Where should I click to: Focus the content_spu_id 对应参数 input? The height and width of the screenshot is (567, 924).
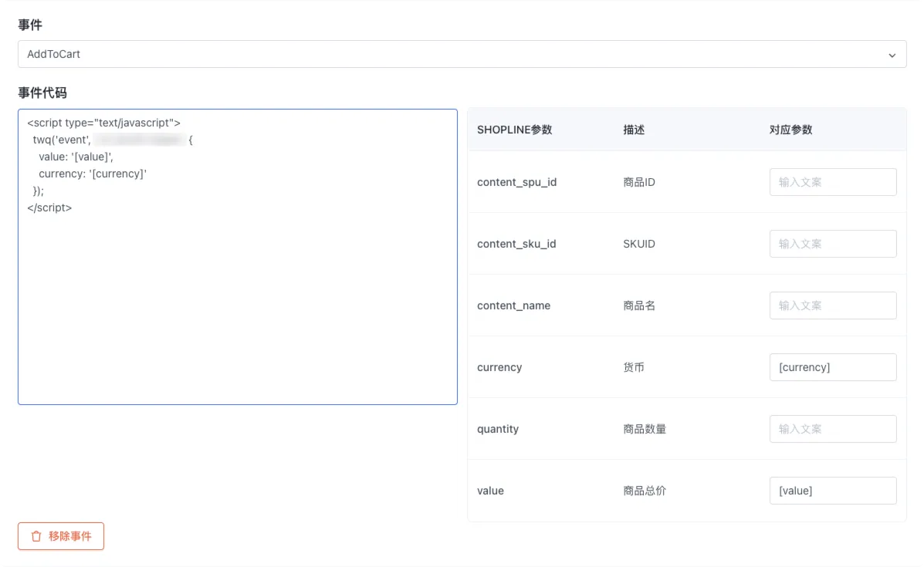832,182
